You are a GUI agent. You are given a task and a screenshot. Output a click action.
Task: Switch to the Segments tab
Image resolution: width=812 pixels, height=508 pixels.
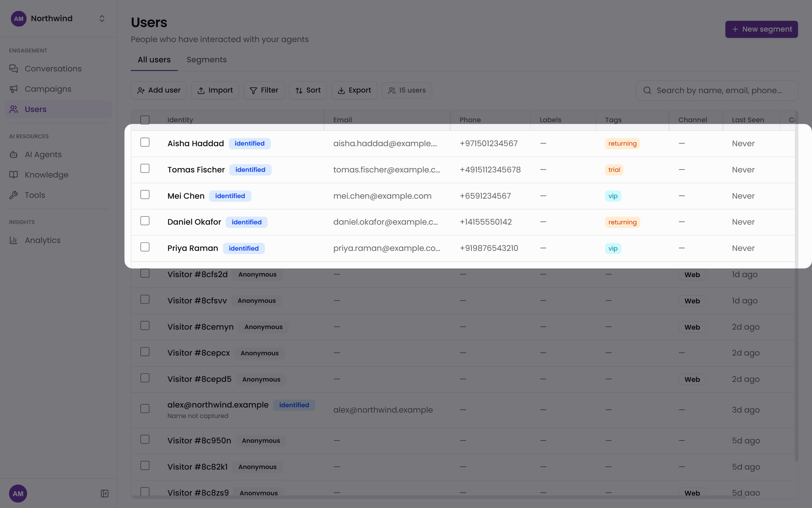(207, 60)
